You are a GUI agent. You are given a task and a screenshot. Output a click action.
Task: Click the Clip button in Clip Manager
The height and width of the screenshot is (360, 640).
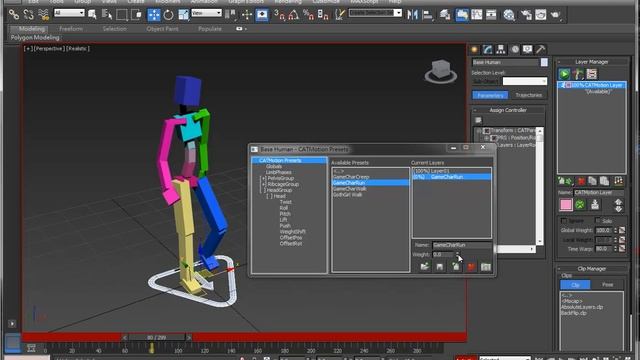click(575, 284)
